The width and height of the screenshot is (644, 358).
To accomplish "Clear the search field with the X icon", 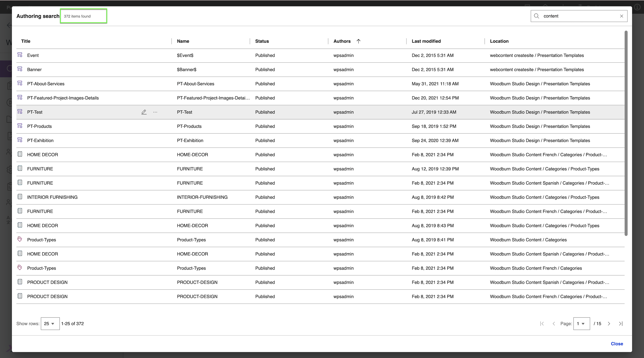I will 621,16.
